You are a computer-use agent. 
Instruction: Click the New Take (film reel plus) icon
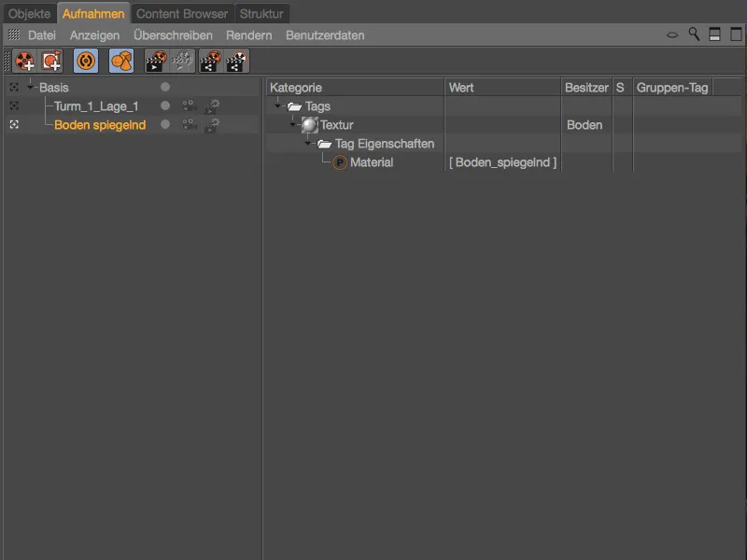(x=25, y=61)
